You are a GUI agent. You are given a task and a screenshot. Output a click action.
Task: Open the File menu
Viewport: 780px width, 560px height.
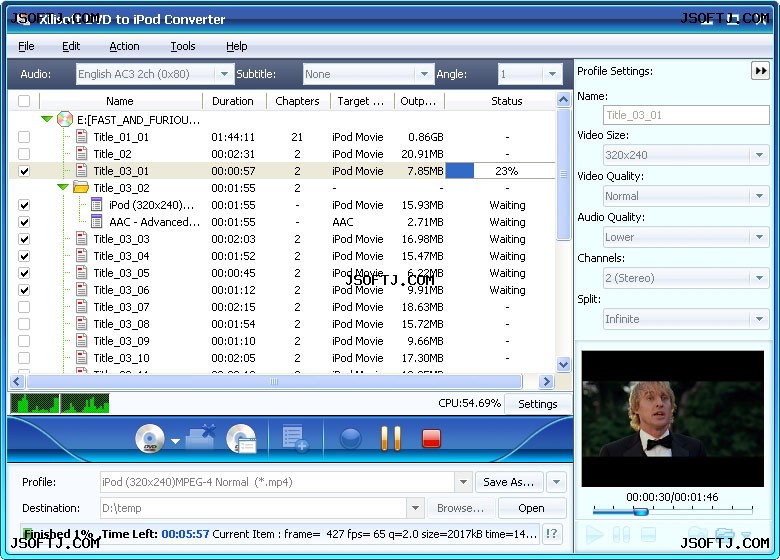pos(26,46)
